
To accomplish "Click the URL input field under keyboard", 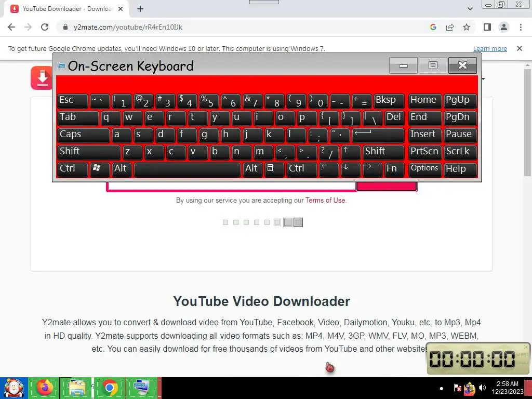I will point(232,186).
